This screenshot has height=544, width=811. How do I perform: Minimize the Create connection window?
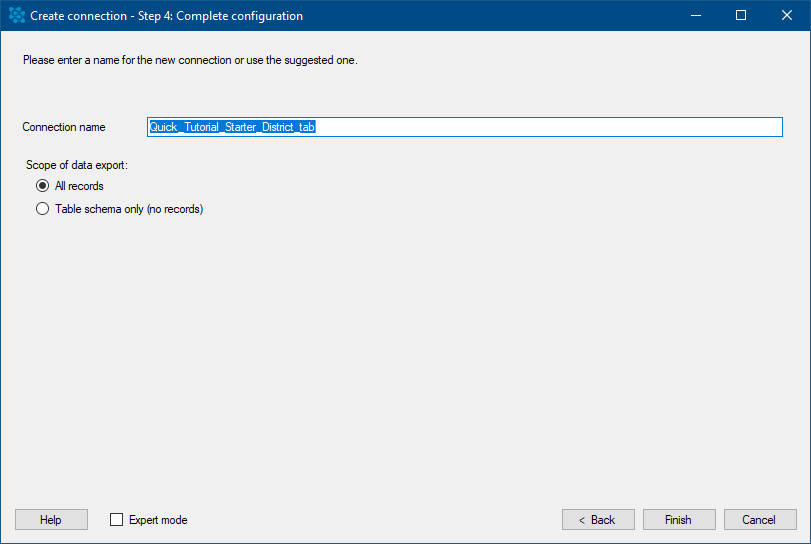click(696, 16)
